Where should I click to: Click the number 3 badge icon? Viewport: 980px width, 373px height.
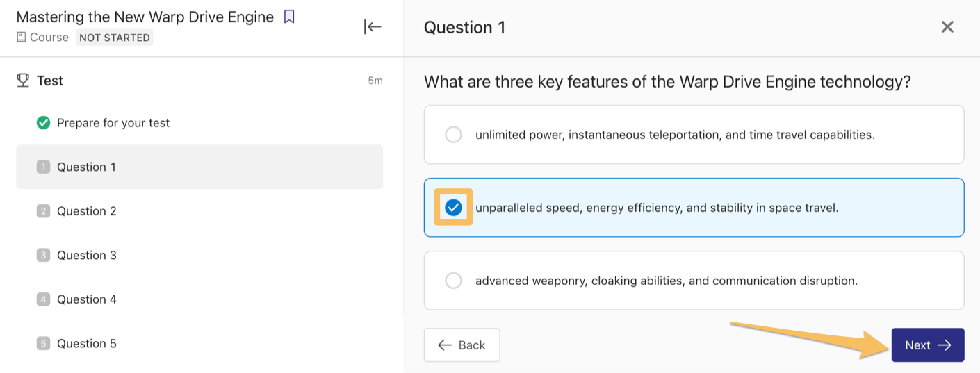(43, 256)
